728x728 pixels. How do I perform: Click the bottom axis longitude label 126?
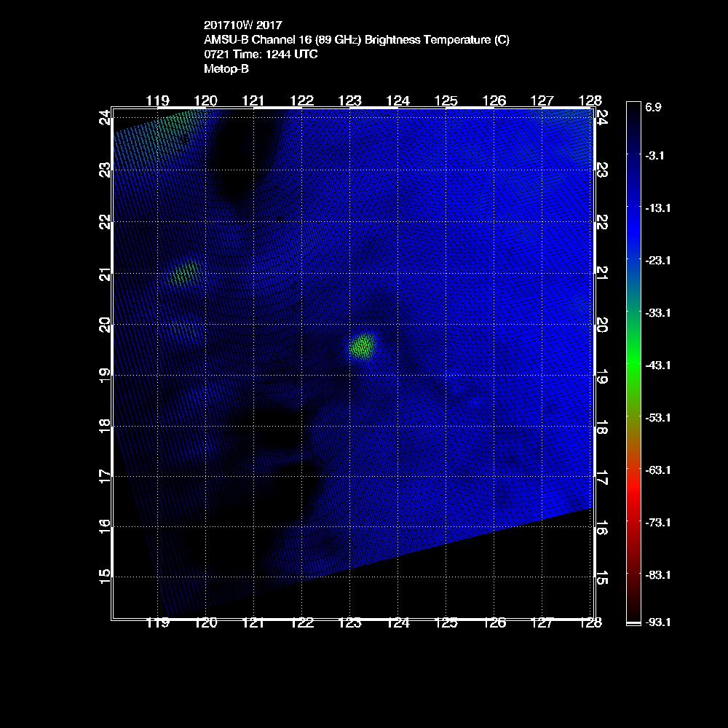coord(494,622)
